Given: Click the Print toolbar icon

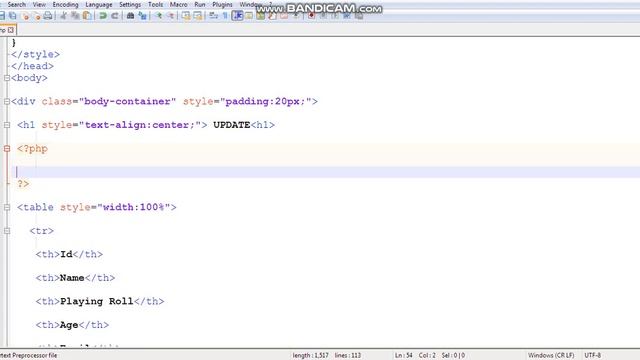Looking at the screenshot, I should coord(48,16).
